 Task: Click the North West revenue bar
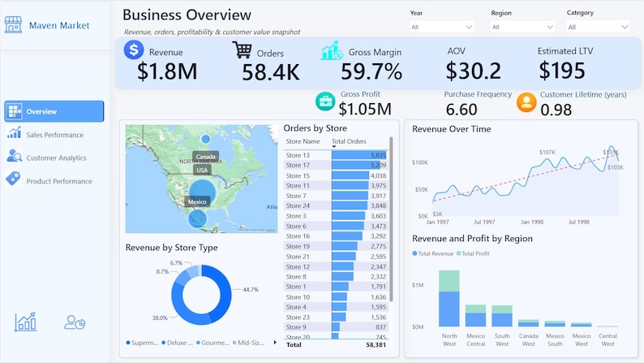(x=449, y=309)
